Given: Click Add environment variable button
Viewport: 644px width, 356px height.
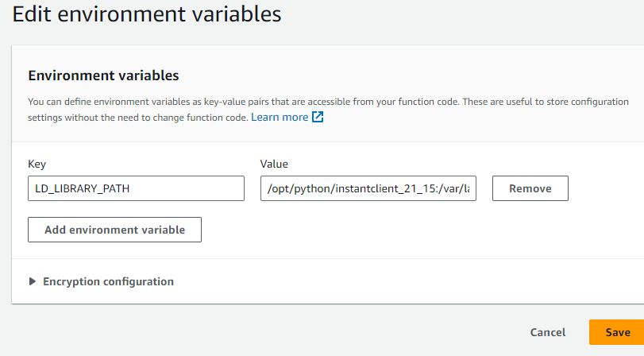Looking at the screenshot, I should (x=114, y=230).
